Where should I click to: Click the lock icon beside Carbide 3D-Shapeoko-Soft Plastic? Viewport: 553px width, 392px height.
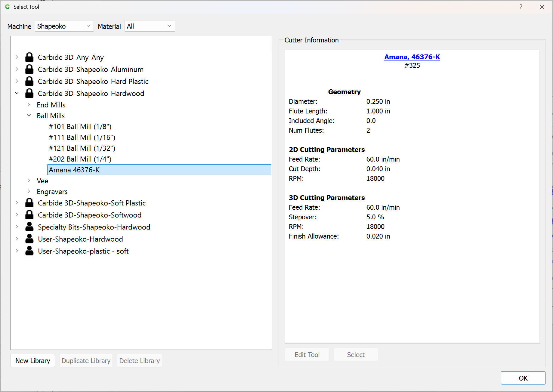click(29, 203)
